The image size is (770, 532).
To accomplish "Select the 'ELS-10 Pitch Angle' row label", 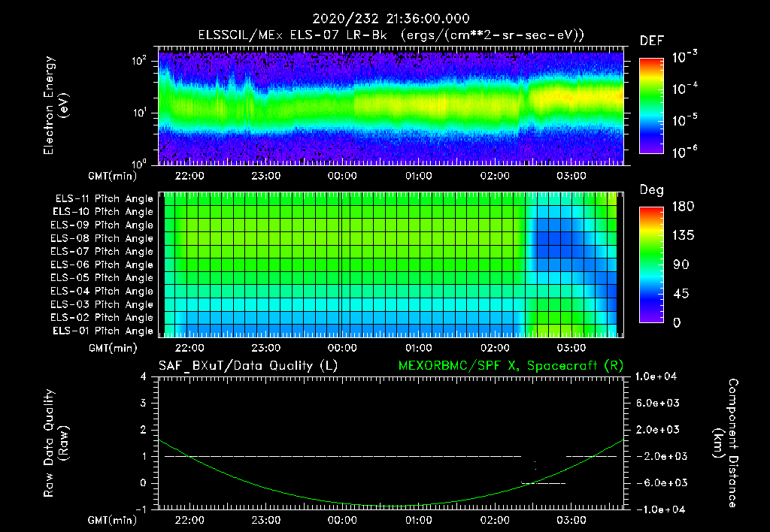I will tap(103, 212).
